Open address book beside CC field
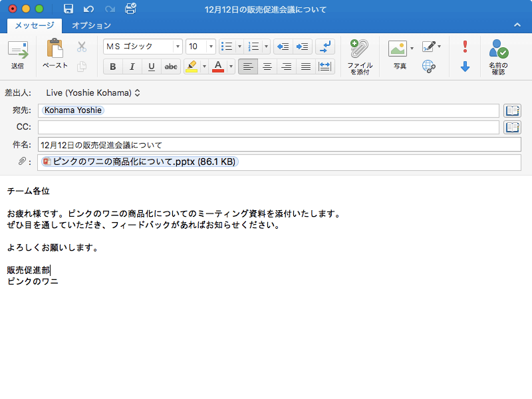 pos(512,127)
